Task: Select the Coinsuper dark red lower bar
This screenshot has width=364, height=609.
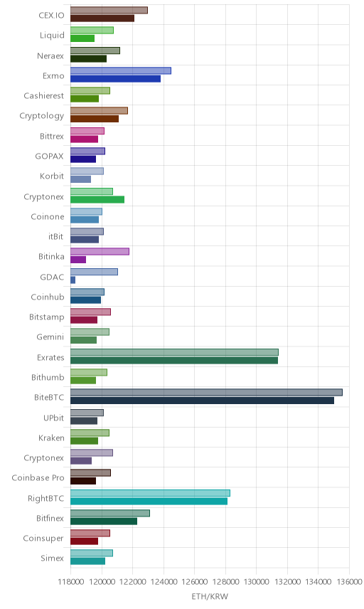Action: pyautogui.click(x=84, y=541)
